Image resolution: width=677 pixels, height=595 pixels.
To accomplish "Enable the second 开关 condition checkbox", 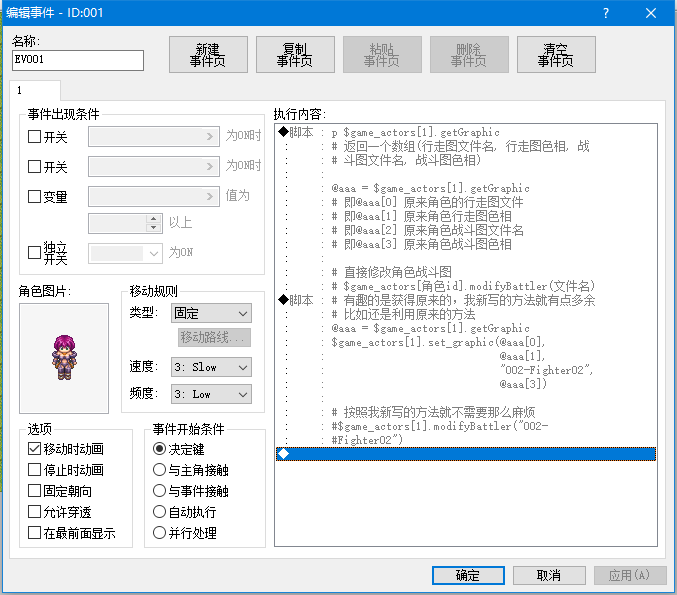I will click(34, 167).
